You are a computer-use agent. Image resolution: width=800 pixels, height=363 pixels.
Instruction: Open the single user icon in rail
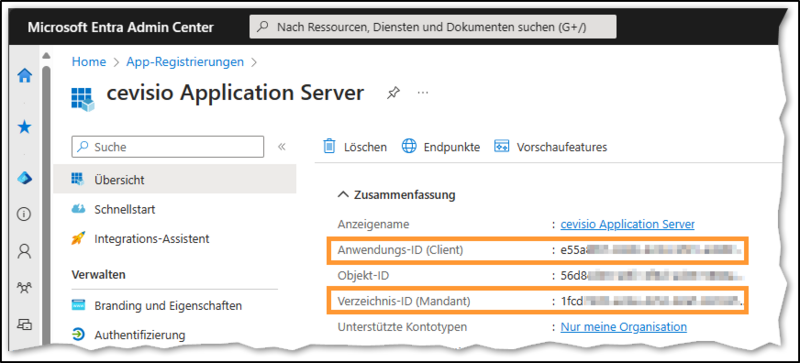(x=24, y=251)
